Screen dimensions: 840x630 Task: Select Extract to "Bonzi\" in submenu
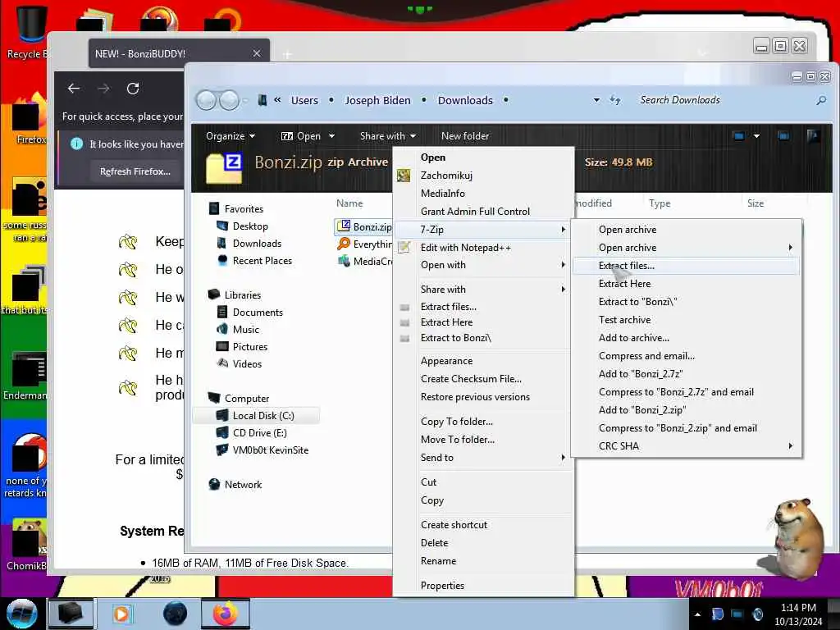(x=687, y=302)
